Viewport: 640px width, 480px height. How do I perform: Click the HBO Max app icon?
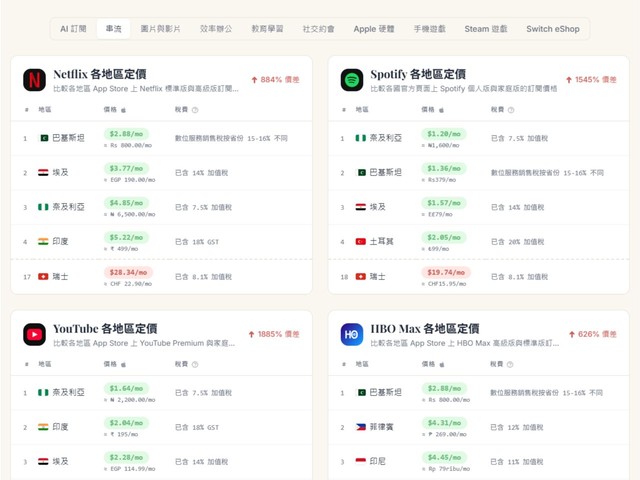351,334
